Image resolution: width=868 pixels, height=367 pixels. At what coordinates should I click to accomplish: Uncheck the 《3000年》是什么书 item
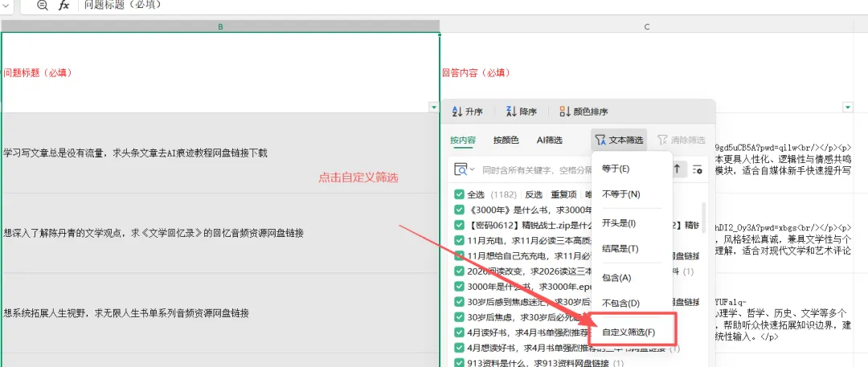click(x=458, y=210)
